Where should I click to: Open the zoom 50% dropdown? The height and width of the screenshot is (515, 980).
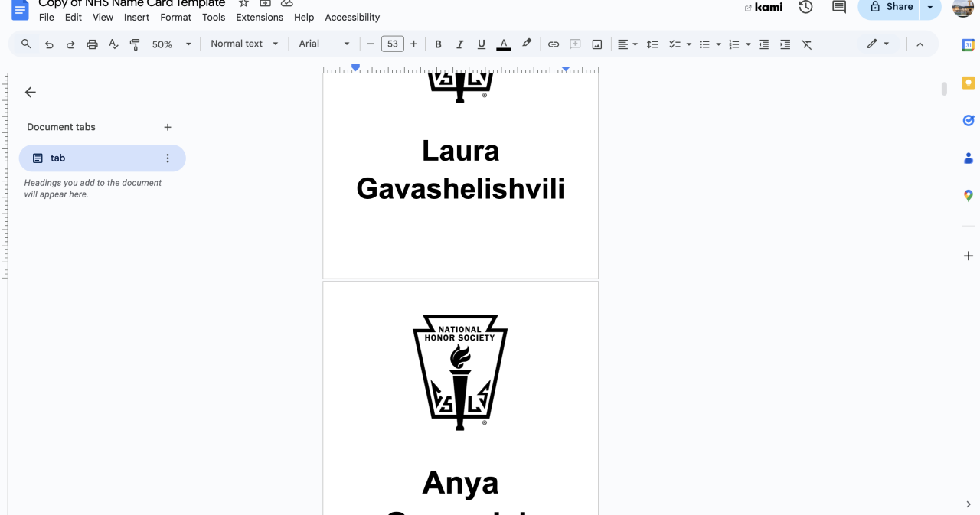(x=171, y=44)
